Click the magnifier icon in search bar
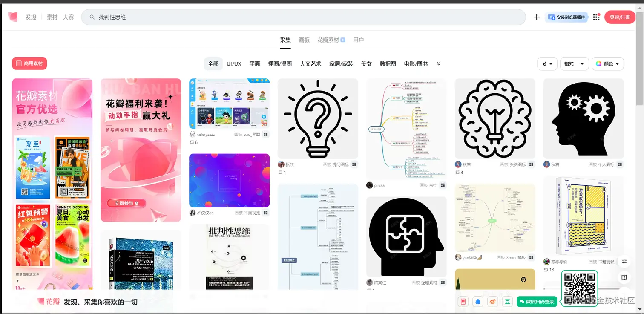The width and height of the screenshot is (644, 314). coord(92,17)
